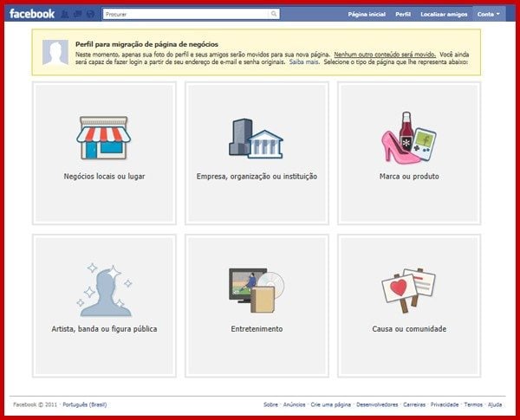
Task: Click the profile silhouette thumbnail
Action: [55, 52]
